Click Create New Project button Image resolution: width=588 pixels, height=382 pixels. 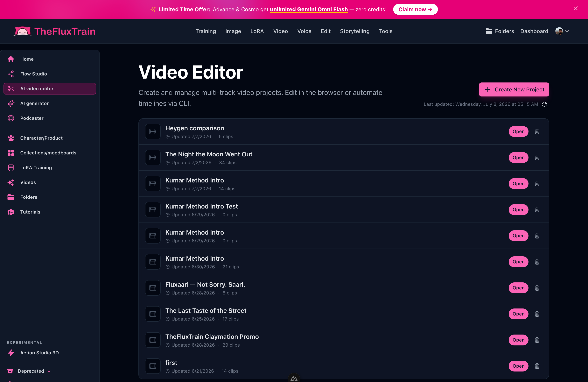tap(514, 89)
